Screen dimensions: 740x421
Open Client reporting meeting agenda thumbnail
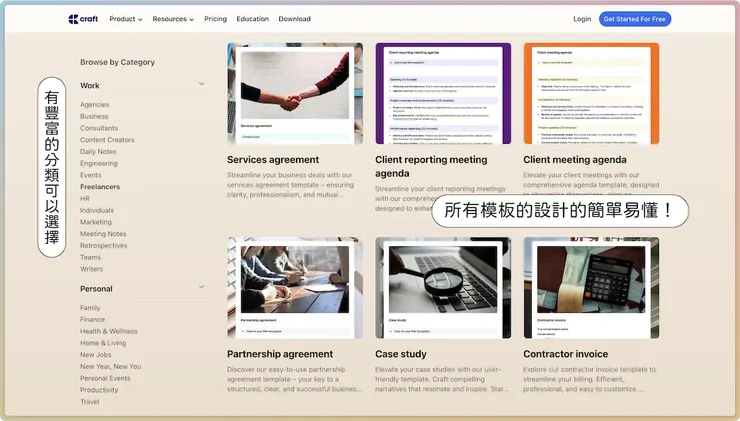443,93
